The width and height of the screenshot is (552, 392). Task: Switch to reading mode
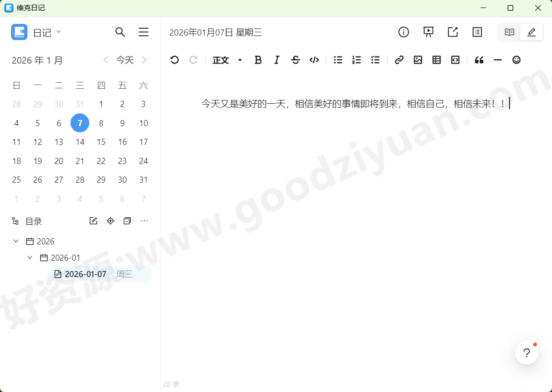pyautogui.click(x=509, y=32)
